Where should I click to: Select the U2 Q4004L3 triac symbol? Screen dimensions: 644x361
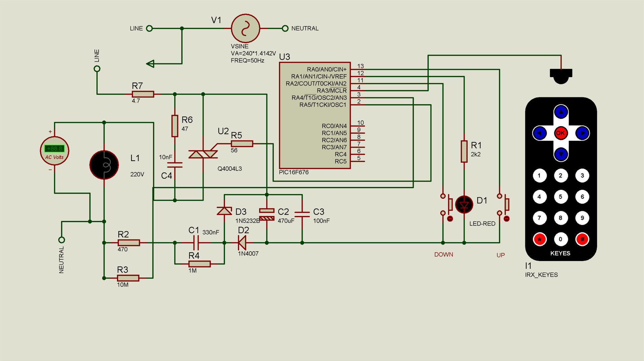pos(203,154)
